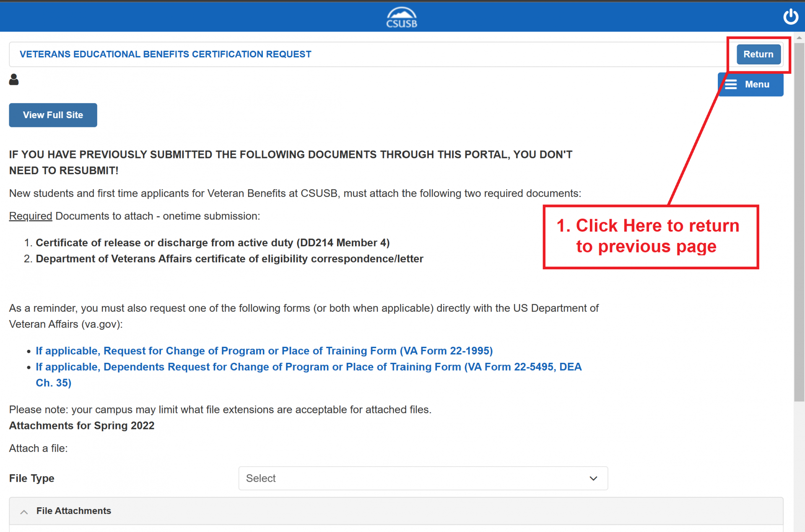Open VA Form 22-5495 dependents link
The image size is (805, 532).
[x=308, y=367]
